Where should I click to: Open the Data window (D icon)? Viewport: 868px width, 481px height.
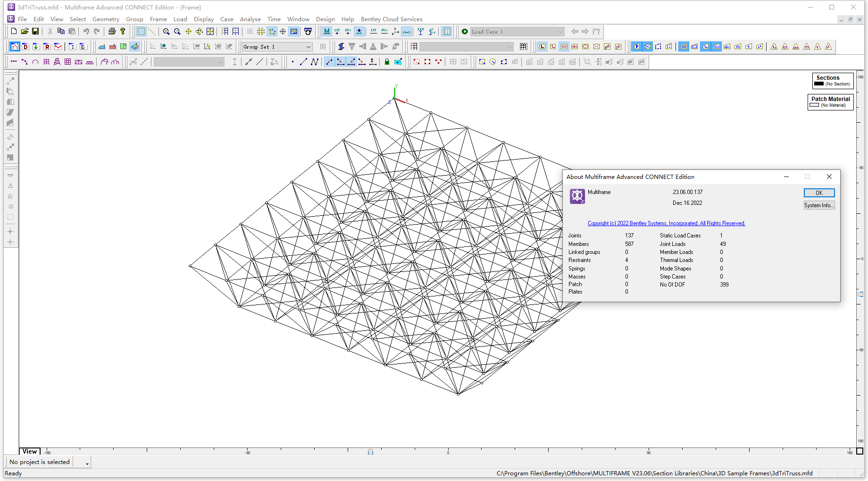[x=25, y=47]
